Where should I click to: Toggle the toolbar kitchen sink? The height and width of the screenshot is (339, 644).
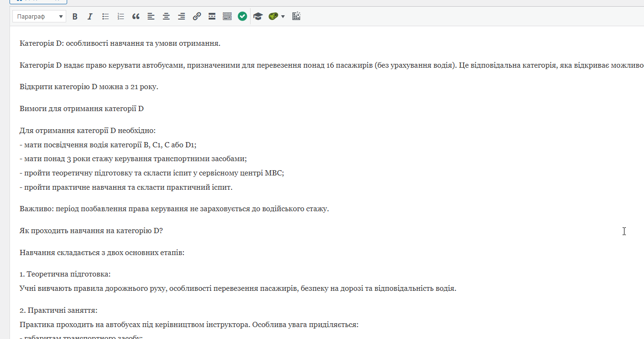(x=227, y=17)
